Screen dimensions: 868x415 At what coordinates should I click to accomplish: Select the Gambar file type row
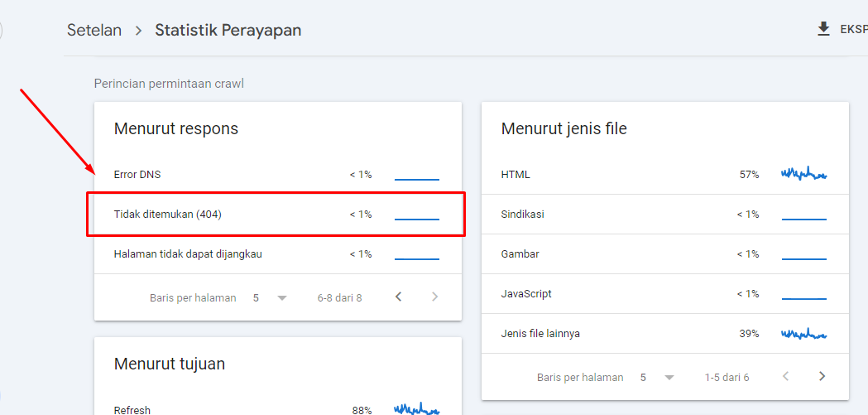pyautogui.click(x=664, y=253)
